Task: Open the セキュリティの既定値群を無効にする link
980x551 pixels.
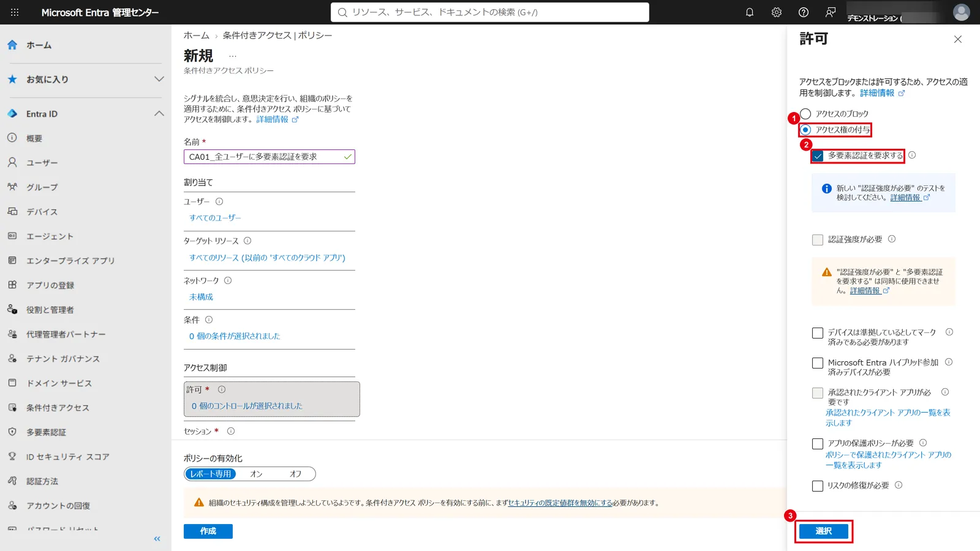Action: [x=560, y=503]
